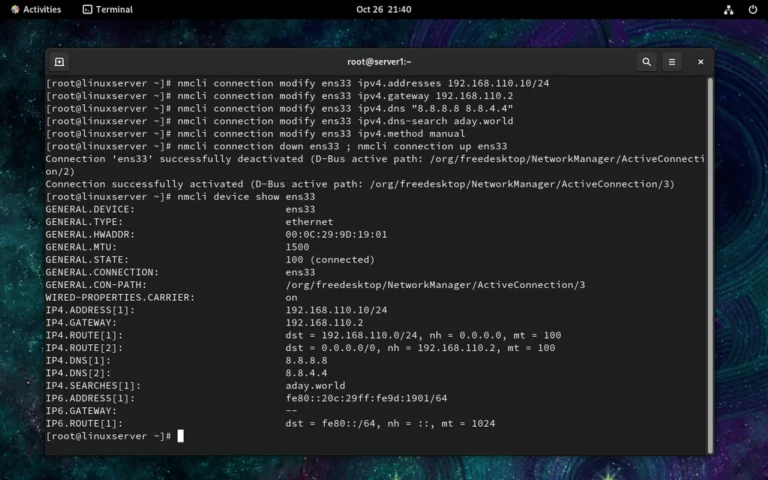Click the wired network status icon
Screen dimensions: 768x480
(x=728, y=9)
